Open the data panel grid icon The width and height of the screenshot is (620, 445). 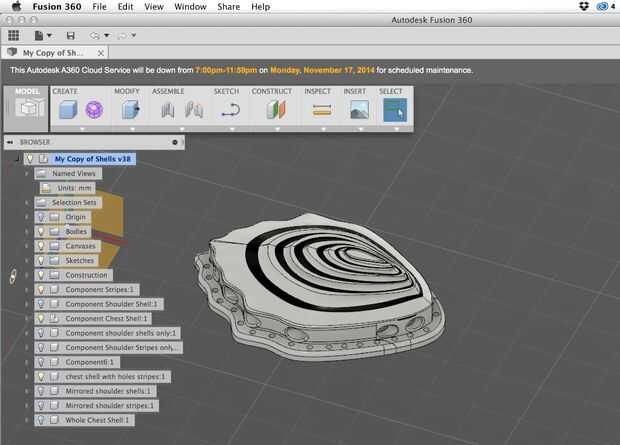coord(13,36)
